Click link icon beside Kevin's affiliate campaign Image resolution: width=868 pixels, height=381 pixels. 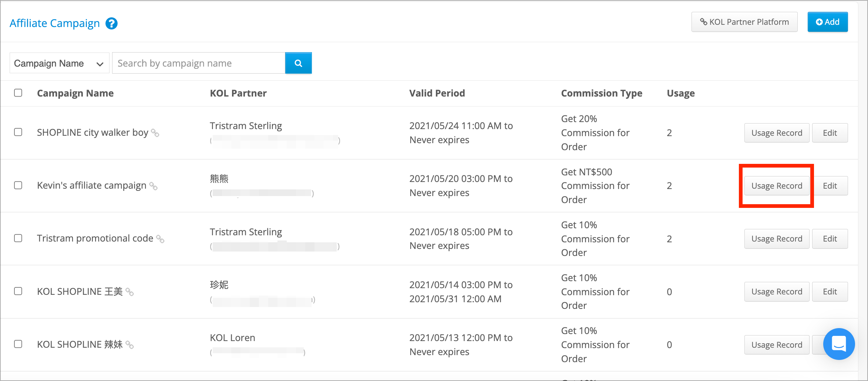[x=154, y=186]
